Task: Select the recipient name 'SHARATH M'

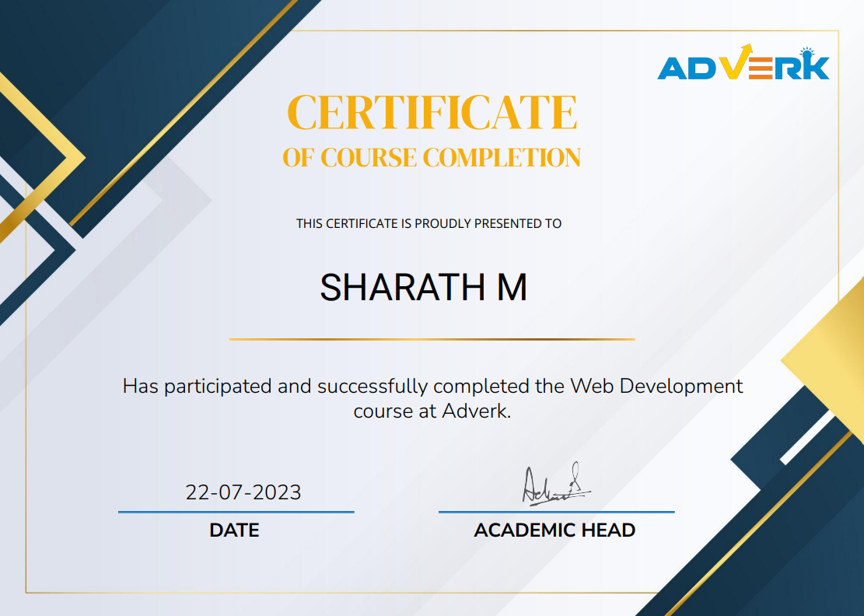Action: [x=424, y=287]
